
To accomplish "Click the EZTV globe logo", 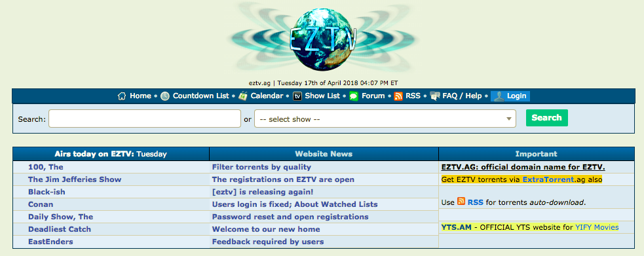I will coord(323,39).
